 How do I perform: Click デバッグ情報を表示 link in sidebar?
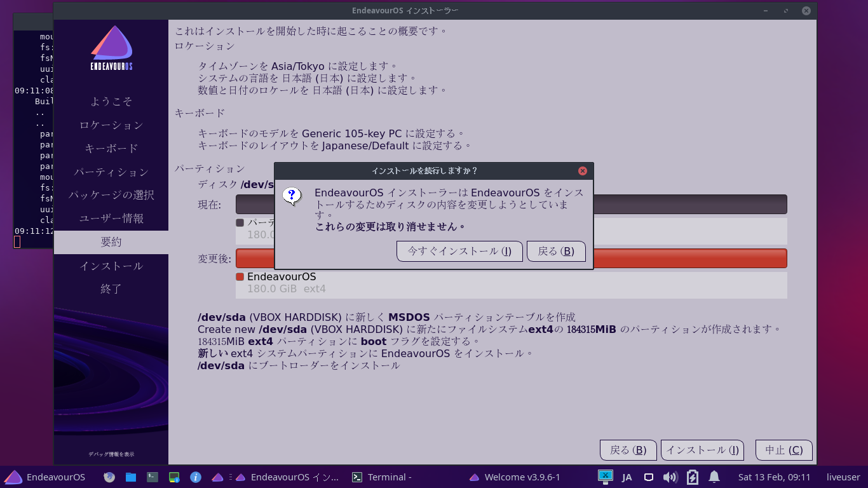pyautogui.click(x=111, y=454)
